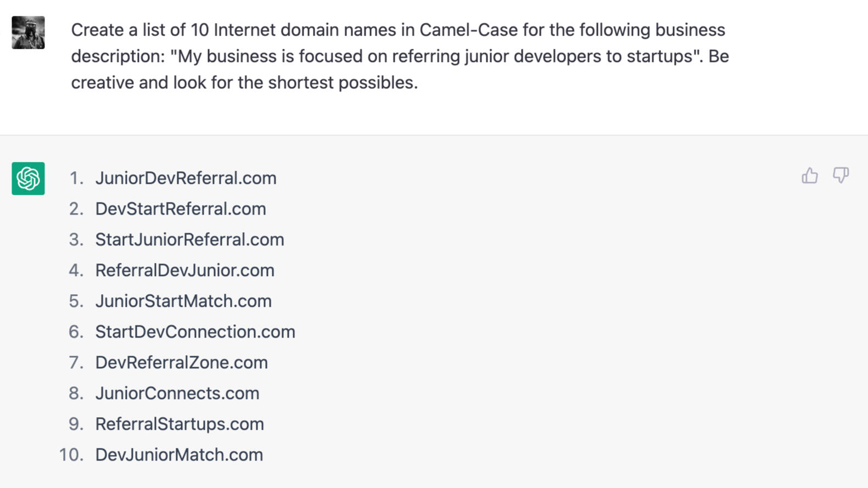
Task: Select DevStartReferral.com in the list
Action: [181, 209]
